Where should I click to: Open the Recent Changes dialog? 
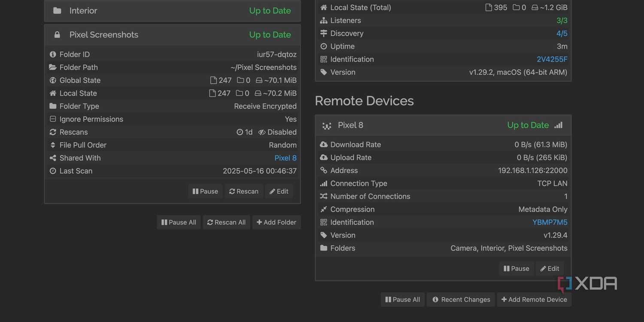[x=461, y=299]
